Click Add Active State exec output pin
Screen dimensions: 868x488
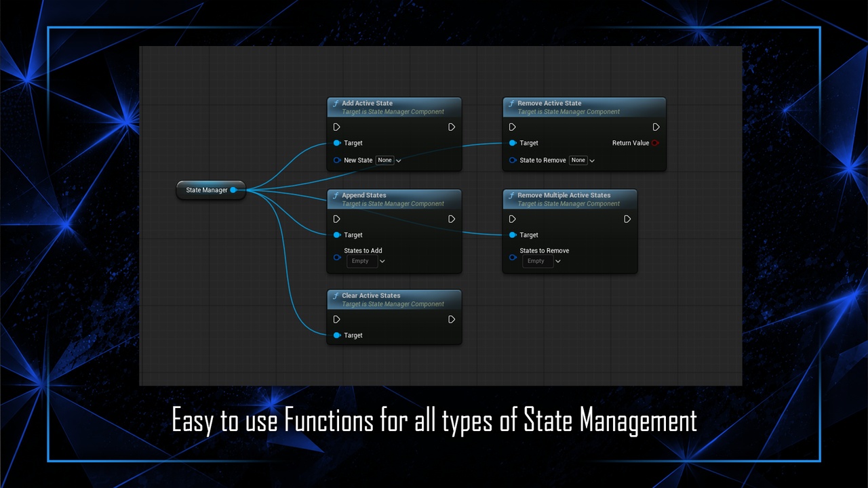click(x=452, y=127)
